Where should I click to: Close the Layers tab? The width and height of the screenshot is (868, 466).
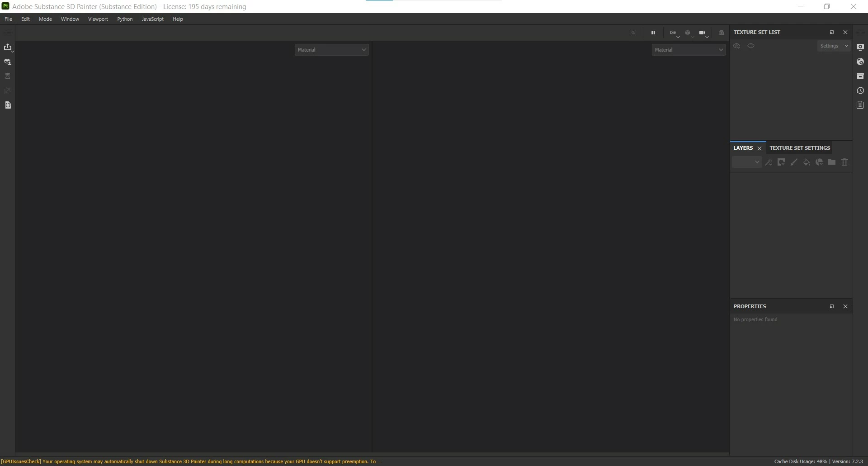[x=759, y=148]
